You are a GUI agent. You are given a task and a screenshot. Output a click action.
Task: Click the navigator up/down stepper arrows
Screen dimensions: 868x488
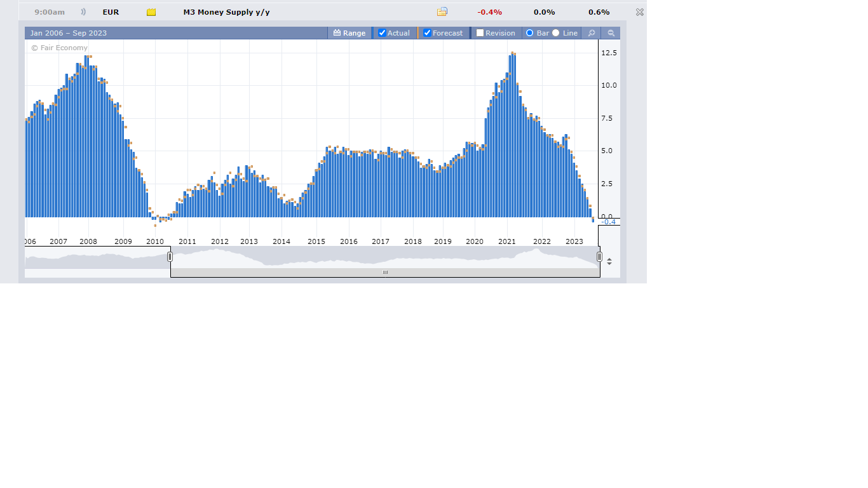coord(609,261)
